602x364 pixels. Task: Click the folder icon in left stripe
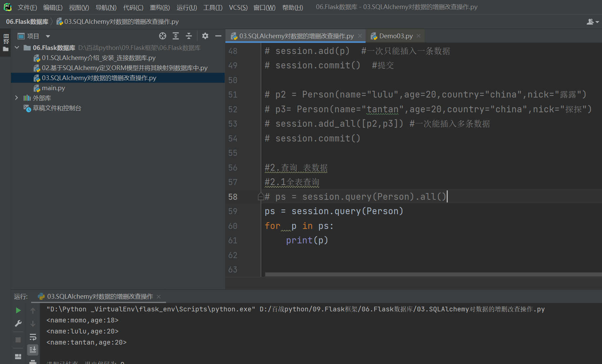point(6,49)
